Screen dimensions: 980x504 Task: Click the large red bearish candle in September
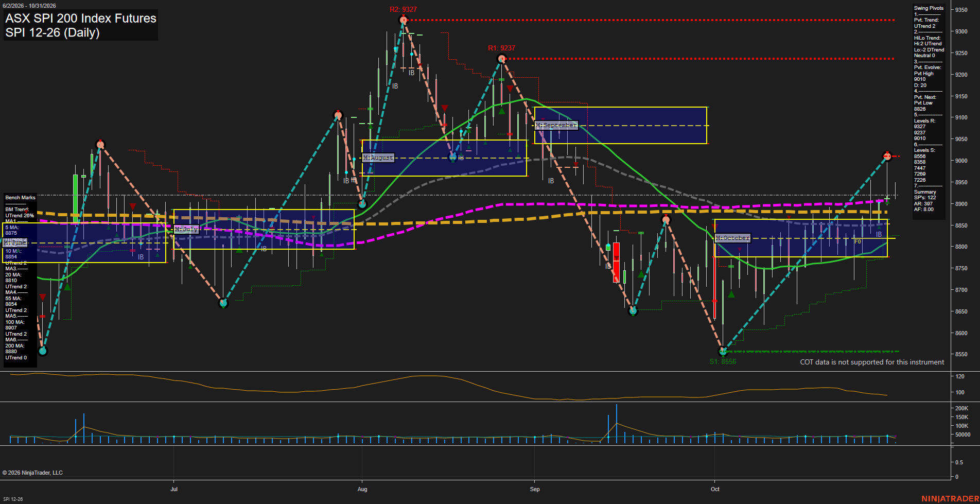click(616, 263)
